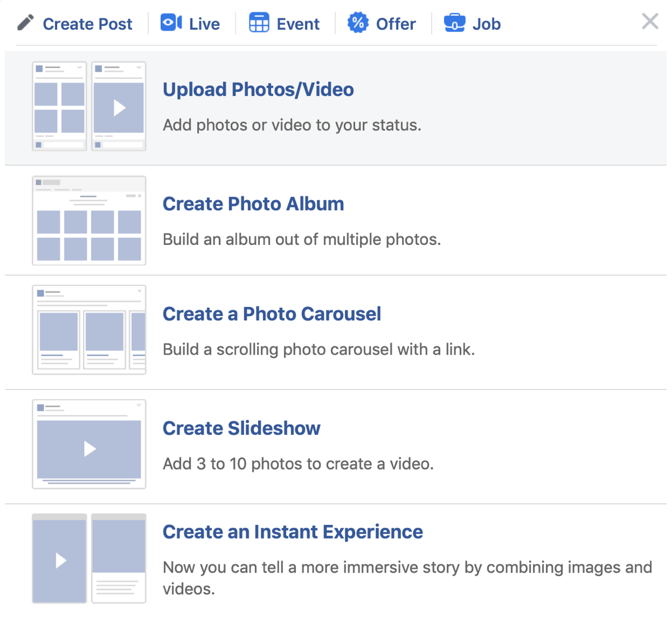Click the Job briefcase icon

click(x=454, y=24)
